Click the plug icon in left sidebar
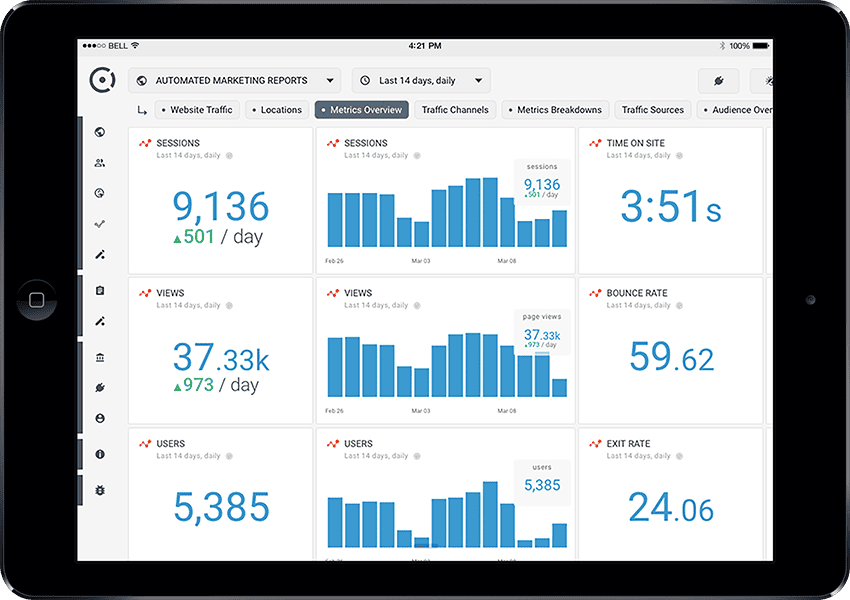This screenshot has height=600, width=850. pos(100,388)
